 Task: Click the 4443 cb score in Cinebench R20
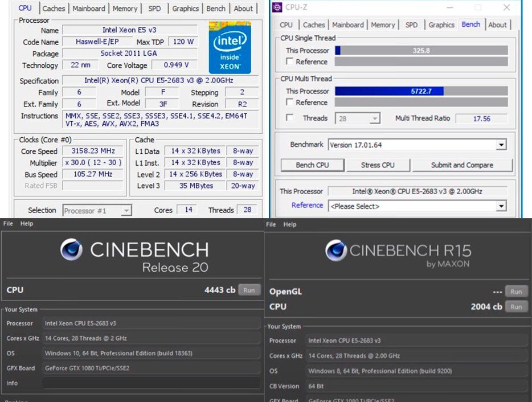[x=219, y=290]
